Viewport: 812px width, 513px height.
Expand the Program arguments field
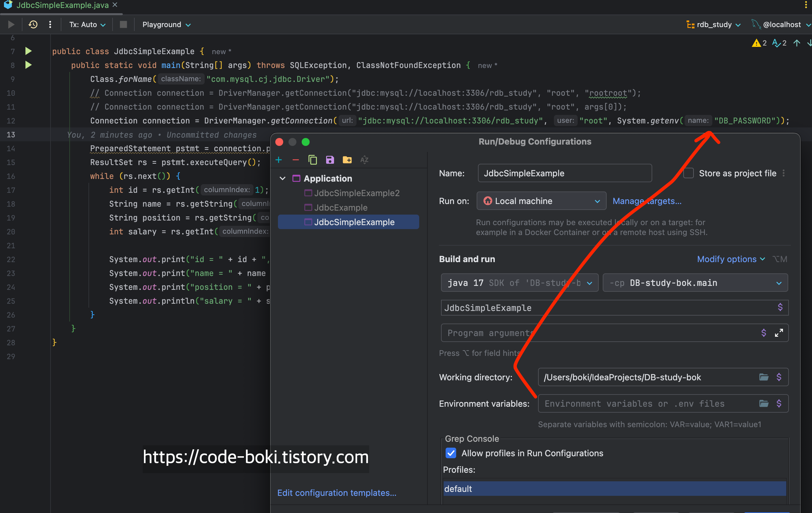pyautogui.click(x=779, y=333)
